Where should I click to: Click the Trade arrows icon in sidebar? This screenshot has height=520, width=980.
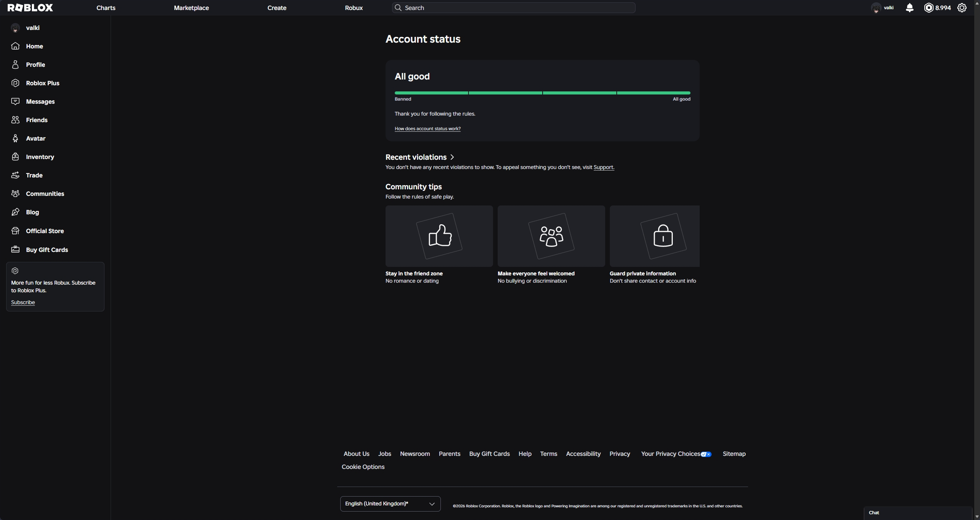pyautogui.click(x=15, y=175)
